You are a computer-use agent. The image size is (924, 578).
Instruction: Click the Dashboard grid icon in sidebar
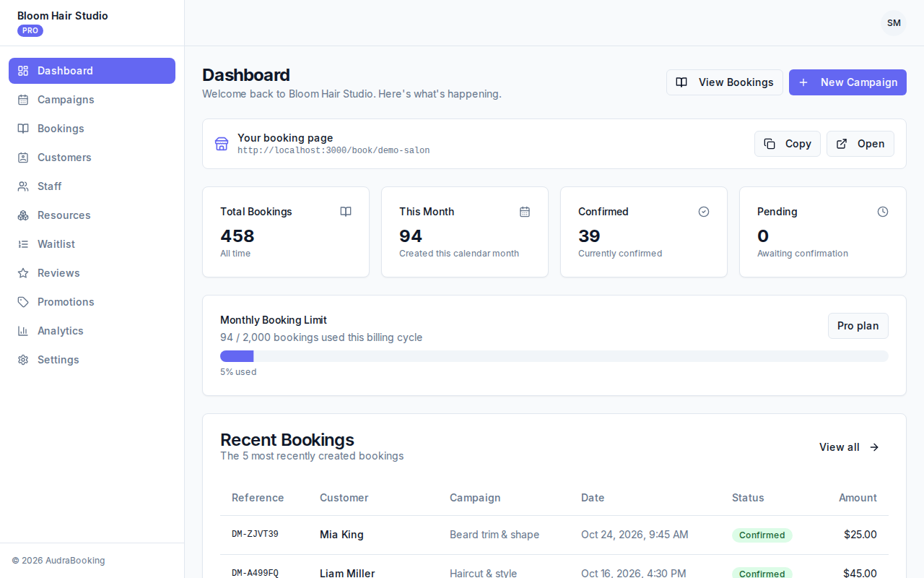coord(23,71)
